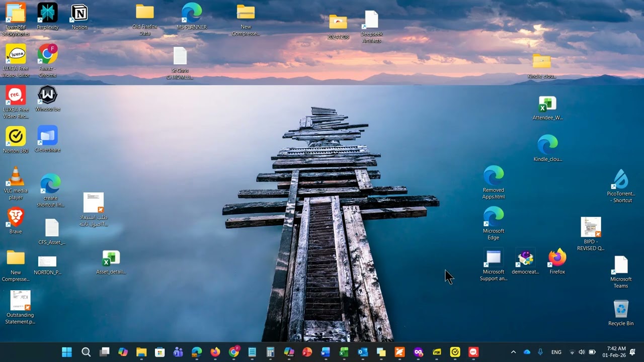Image resolution: width=644 pixels, height=362 pixels.
Task: Open Edge from the taskbar
Action: (197, 352)
